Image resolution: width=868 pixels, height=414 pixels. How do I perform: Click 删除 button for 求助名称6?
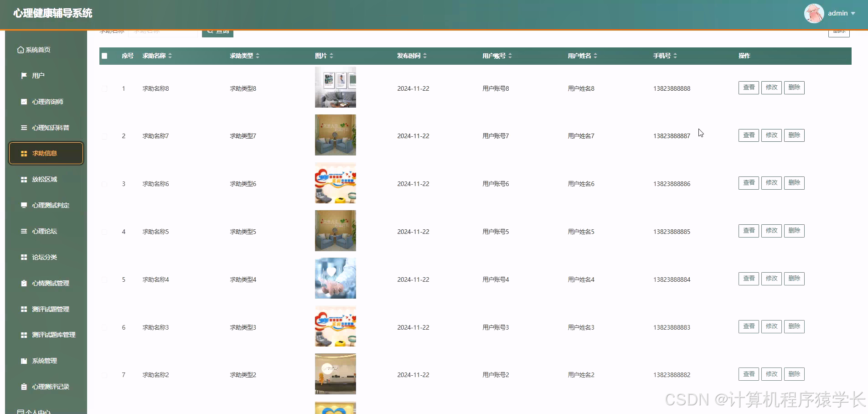click(x=794, y=183)
